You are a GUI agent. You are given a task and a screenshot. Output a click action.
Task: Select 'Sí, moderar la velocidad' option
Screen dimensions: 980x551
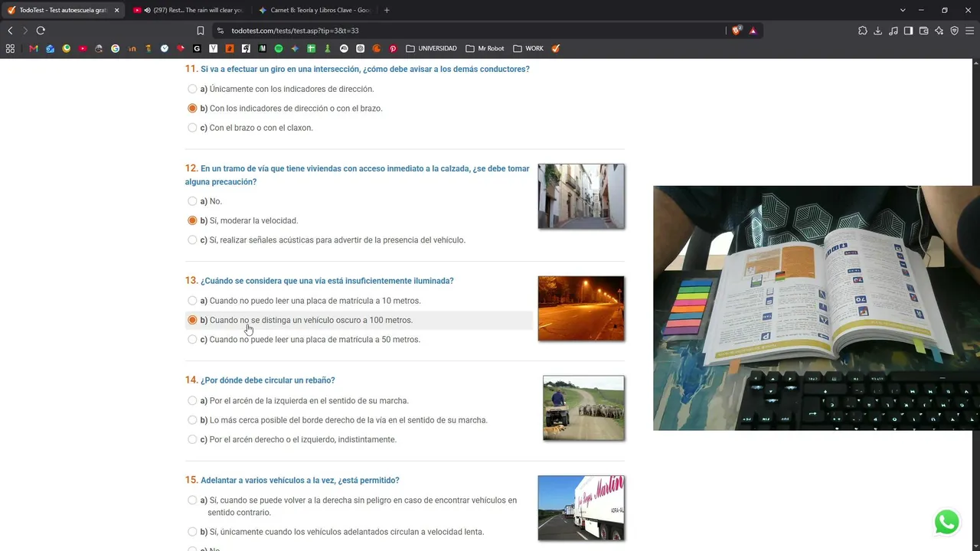click(192, 220)
